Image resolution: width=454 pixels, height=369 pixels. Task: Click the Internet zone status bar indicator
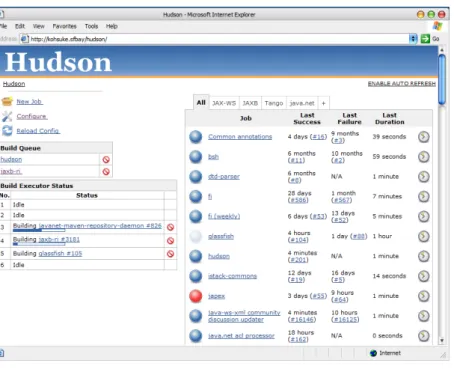point(385,353)
